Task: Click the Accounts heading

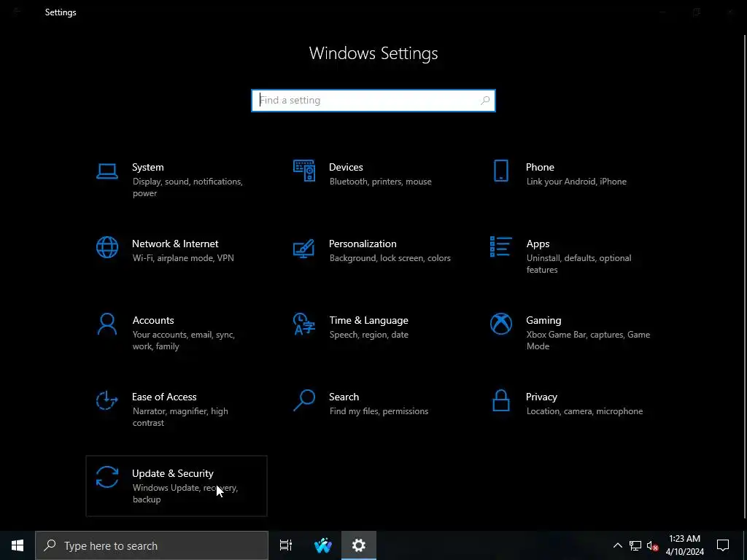Action: pyautogui.click(x=153, y=321)
